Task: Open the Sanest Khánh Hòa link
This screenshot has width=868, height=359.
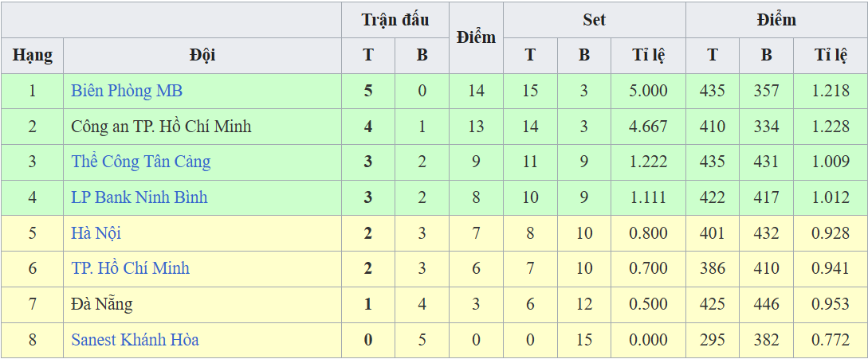Action: 135,340
